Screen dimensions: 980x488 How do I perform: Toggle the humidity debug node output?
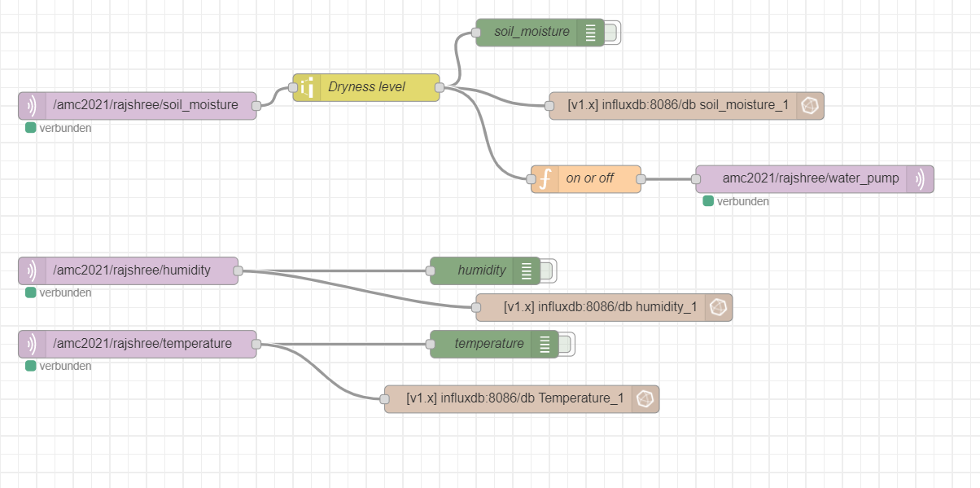[x=548, y=270]
